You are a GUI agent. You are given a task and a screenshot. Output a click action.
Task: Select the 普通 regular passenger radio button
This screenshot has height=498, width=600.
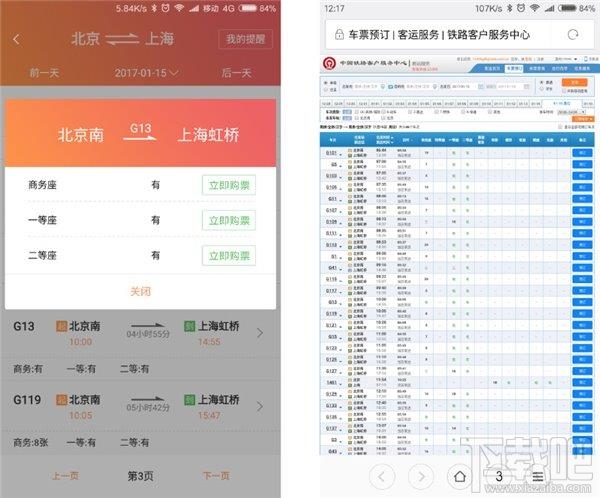coord(541,82)
